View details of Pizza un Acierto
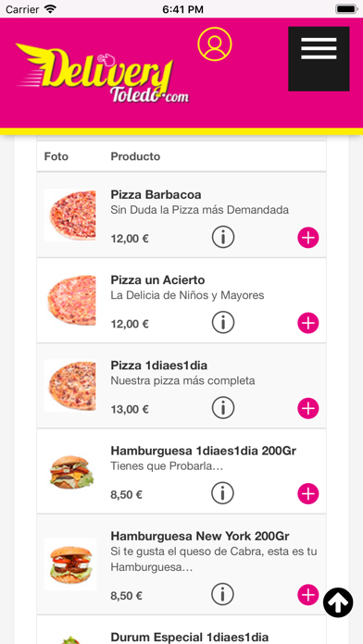 [223, 322]
